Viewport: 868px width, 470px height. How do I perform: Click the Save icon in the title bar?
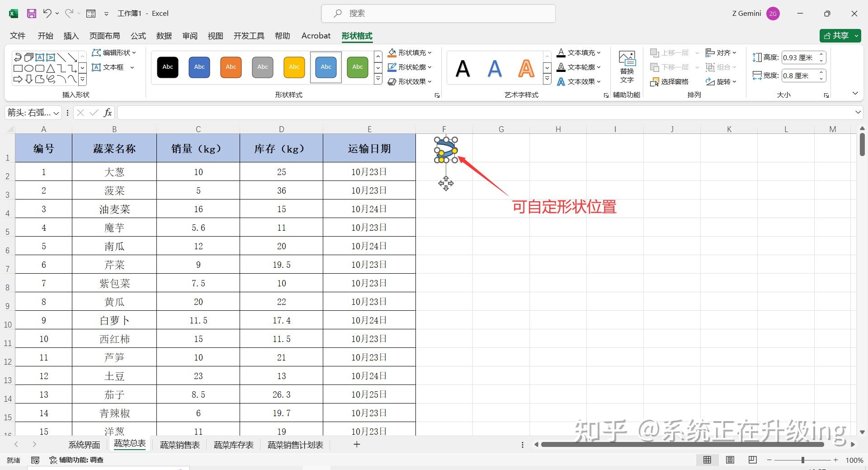tap(31, 14)
